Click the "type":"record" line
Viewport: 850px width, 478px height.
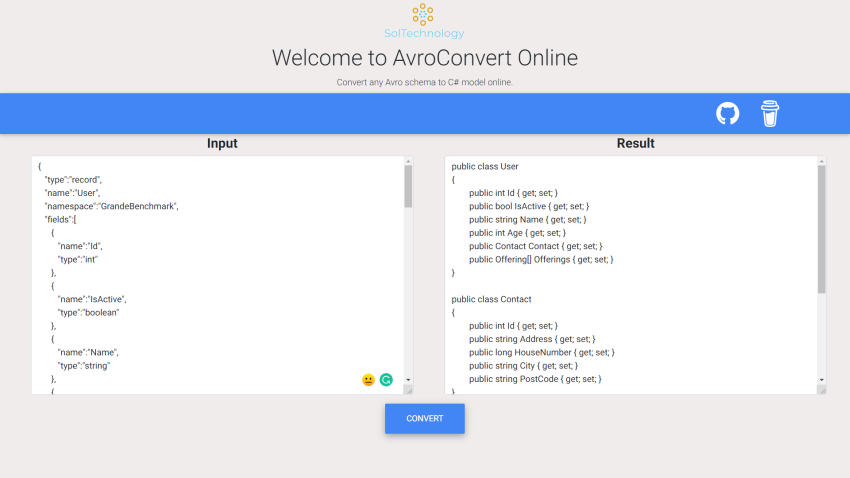(73, 179)
